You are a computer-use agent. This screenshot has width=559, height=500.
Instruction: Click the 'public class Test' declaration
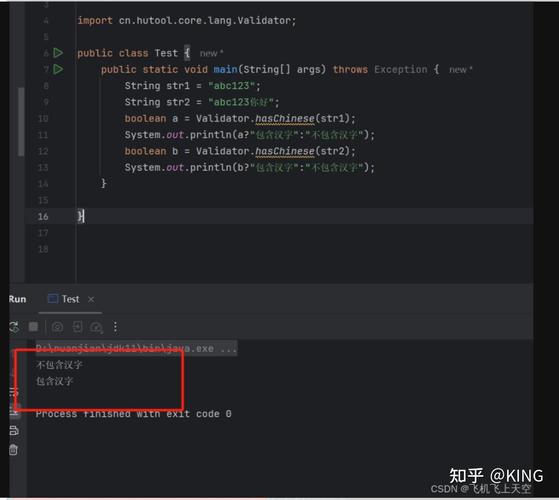click(128, 53)
